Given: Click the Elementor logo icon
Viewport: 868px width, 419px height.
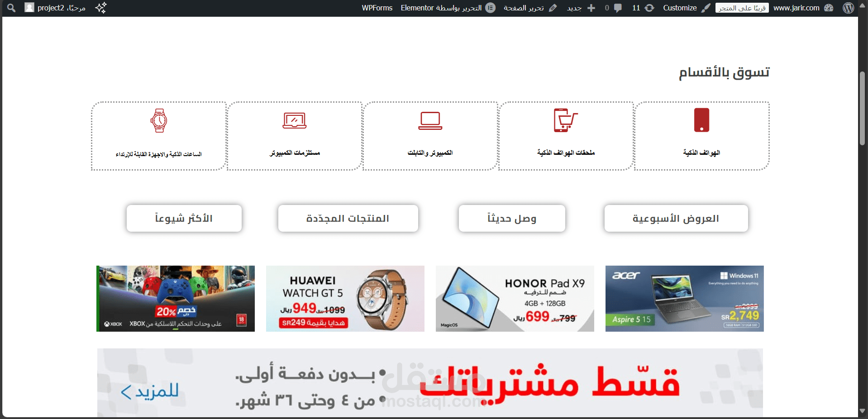Looking at the screenshot, I should pos(490,8).
